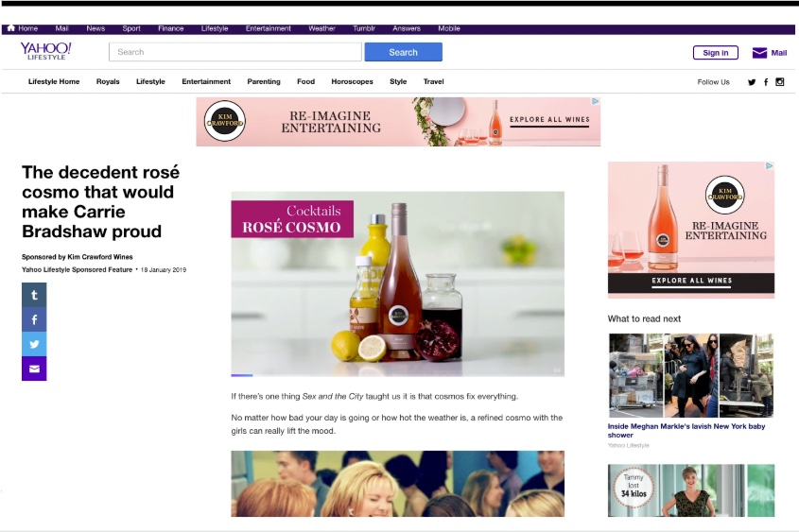Click the 18 January 2019 date

pos(163,270)
